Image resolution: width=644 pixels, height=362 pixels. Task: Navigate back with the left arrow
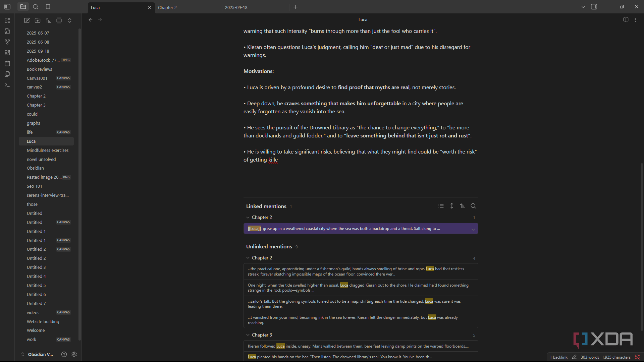tap(91, 20)
